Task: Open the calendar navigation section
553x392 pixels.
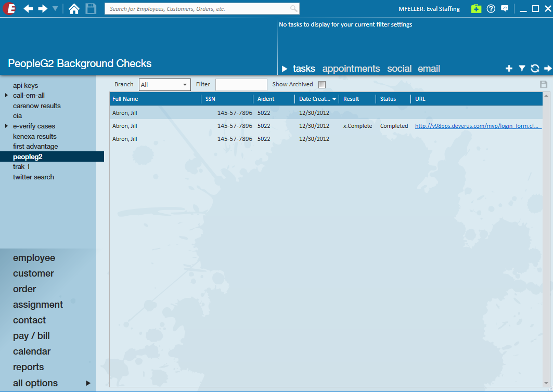Action: tap(32, 351)
